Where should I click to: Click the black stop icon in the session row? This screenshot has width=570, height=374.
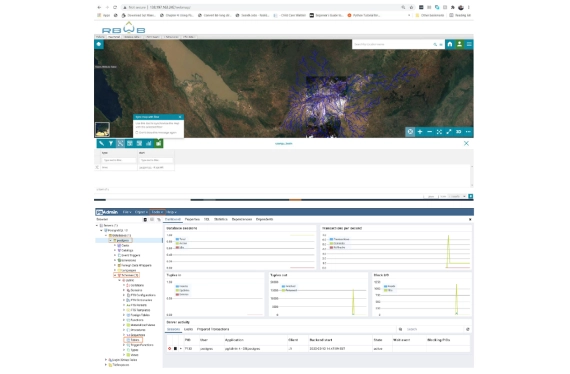[175, 349]
